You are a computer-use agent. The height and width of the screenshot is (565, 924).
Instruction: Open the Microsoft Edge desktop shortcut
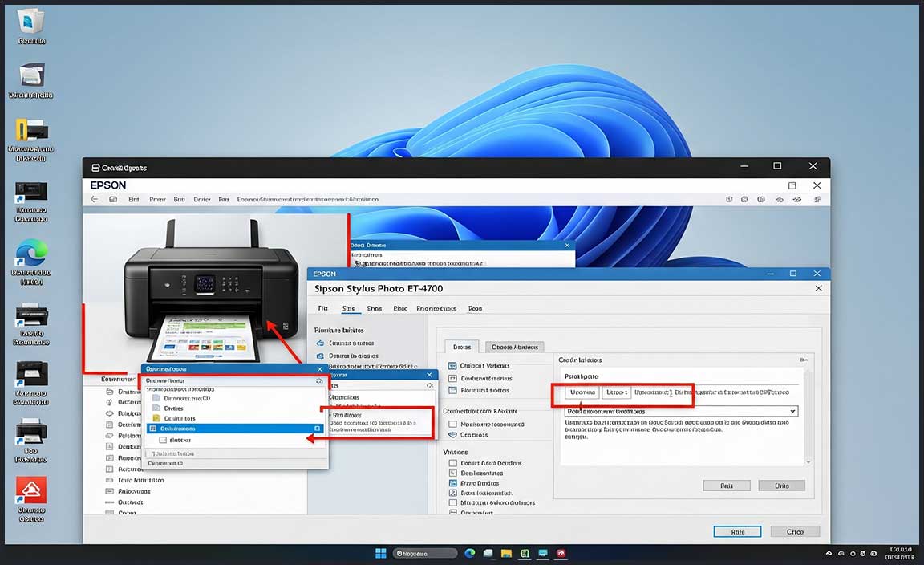pyautogui.click(x=31, y=254)
